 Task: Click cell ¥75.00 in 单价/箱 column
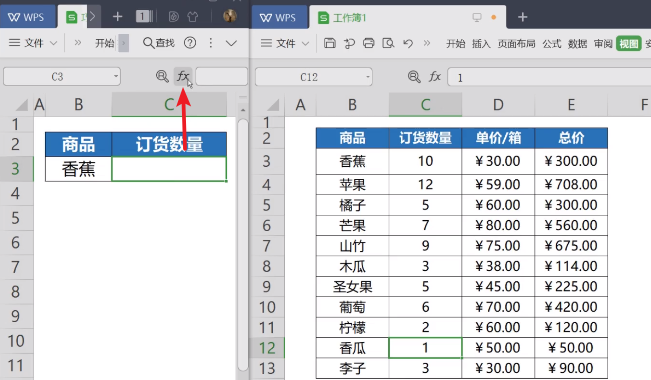click(x=498, y=246)
